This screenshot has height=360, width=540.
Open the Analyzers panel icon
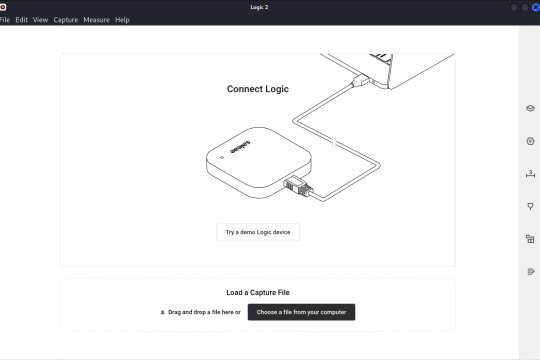530,141
